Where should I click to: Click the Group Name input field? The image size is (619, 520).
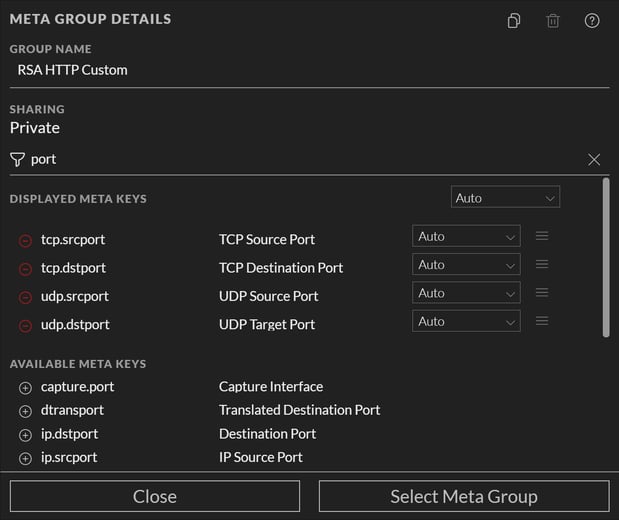tap(309, 70)
